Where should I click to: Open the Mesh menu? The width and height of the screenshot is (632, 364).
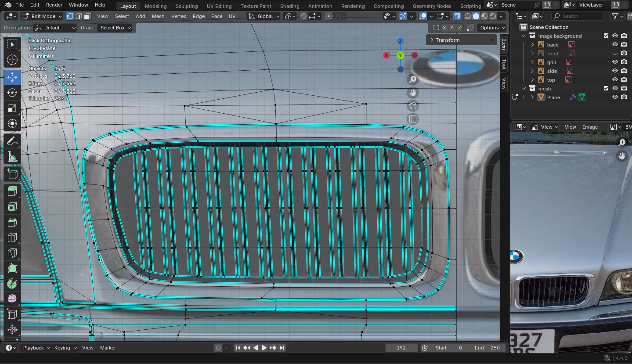coord(158,16)
